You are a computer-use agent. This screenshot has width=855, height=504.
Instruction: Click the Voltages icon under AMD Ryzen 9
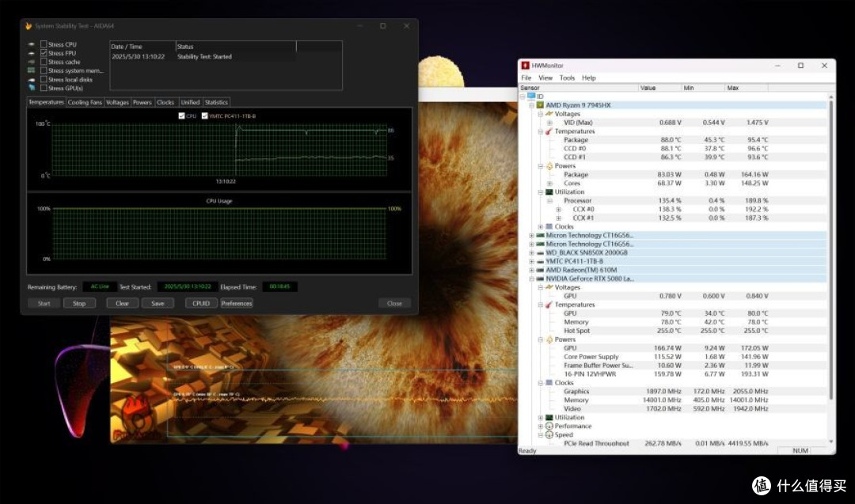click(x=549, y=114)
